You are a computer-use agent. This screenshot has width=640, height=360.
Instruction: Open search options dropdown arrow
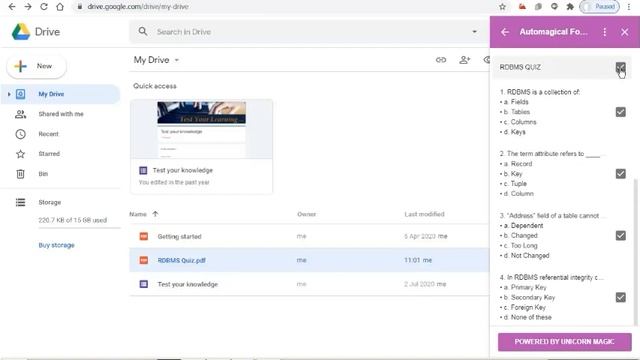point(474,31)
